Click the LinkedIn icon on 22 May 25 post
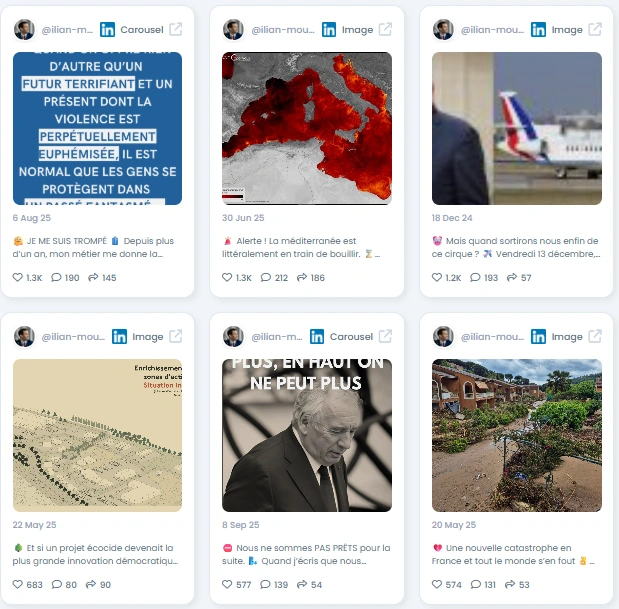 pyautogui.click(x=119, y=337)
